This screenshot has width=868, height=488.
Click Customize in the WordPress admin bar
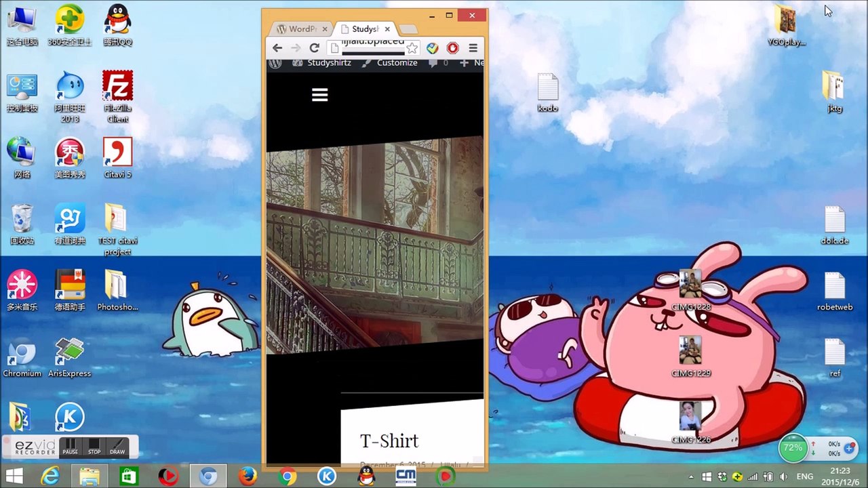(390, 63)
